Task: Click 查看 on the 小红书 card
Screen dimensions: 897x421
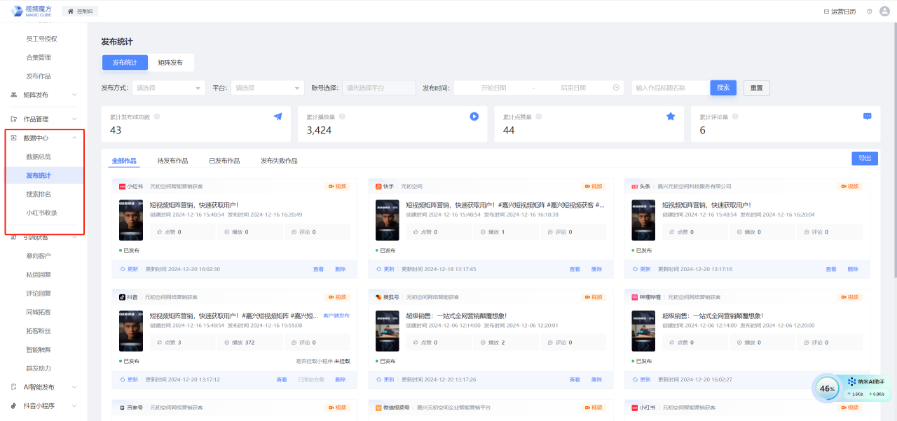Action: tap(318, 269)
